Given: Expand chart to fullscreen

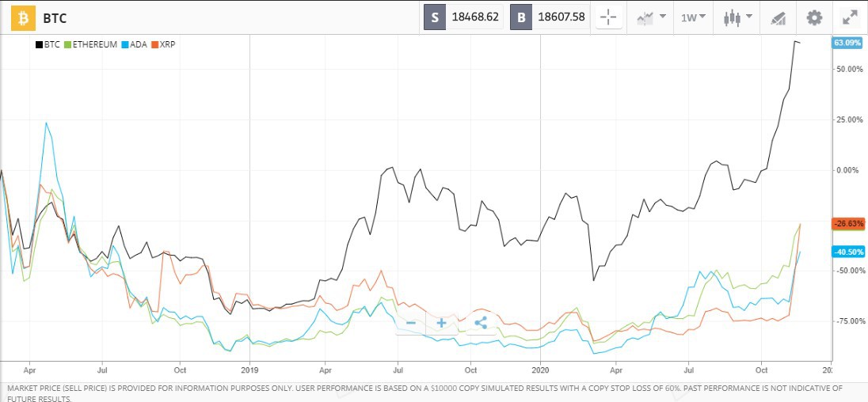Looking at the screenshot, I should (850, 17).
